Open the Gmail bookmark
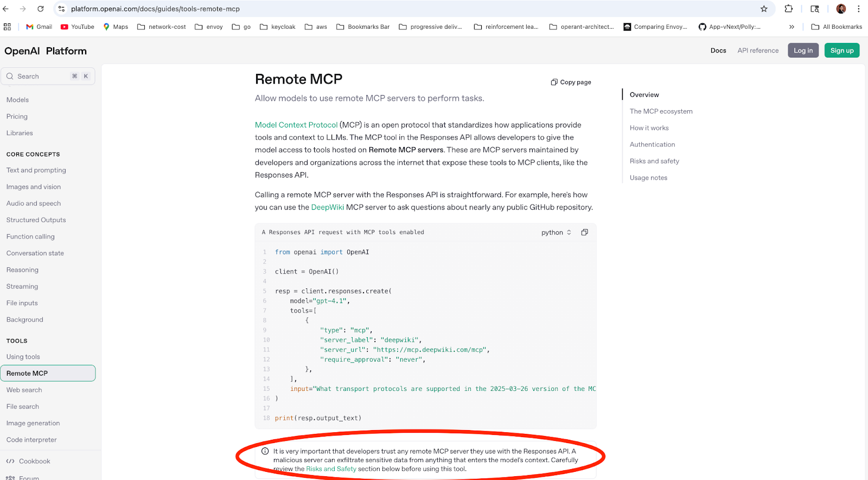The width and height of the screenshot is (868, 480). point(39,27)
